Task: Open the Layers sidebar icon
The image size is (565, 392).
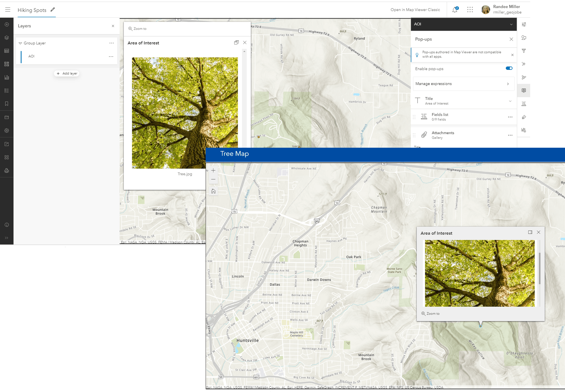Action: [x=7, y=38]
